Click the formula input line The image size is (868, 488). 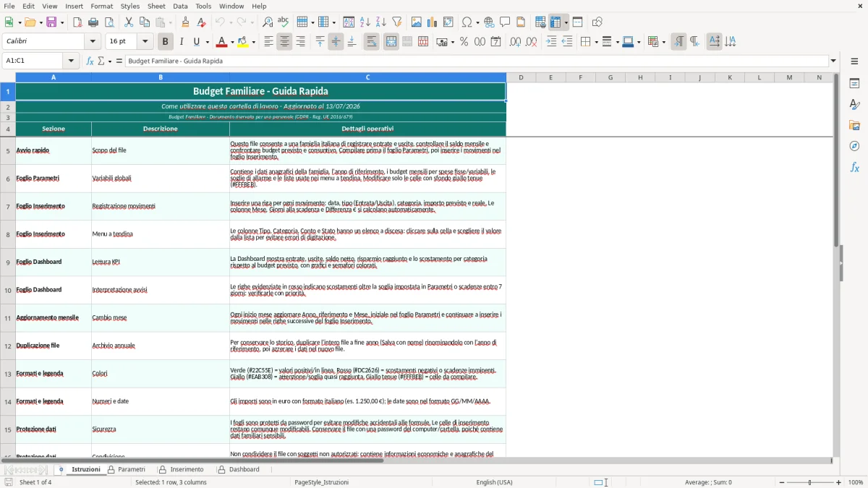coord(476,61)
